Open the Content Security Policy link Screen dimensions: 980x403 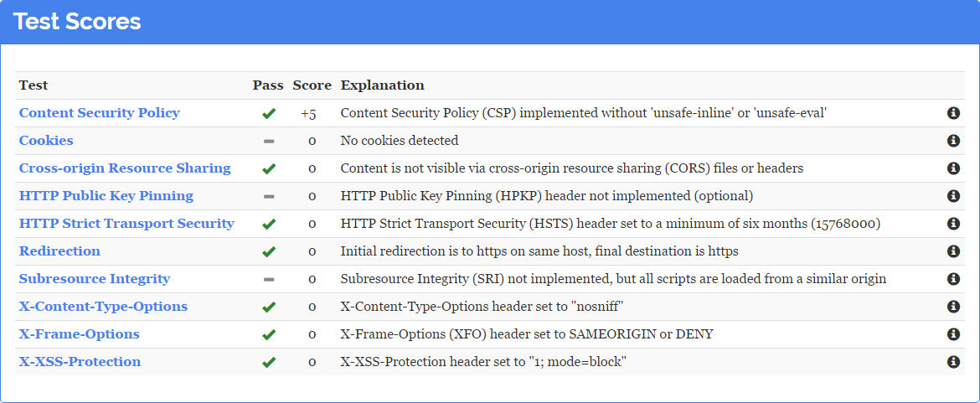(x=100, y=113)
